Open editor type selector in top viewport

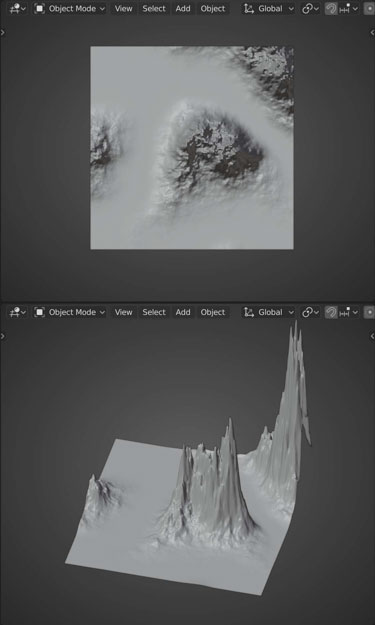point(18,8)
